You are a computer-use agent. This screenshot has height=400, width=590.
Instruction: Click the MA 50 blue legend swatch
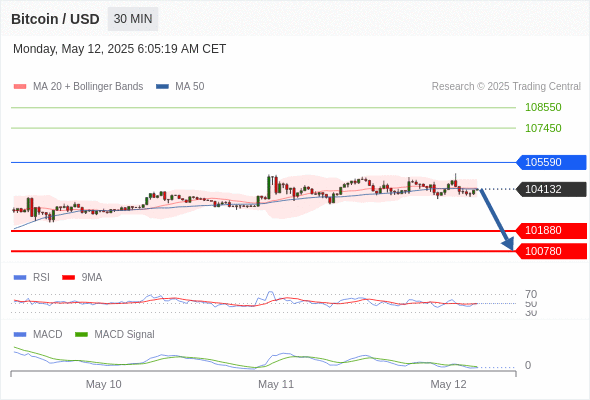click(162, 87)
